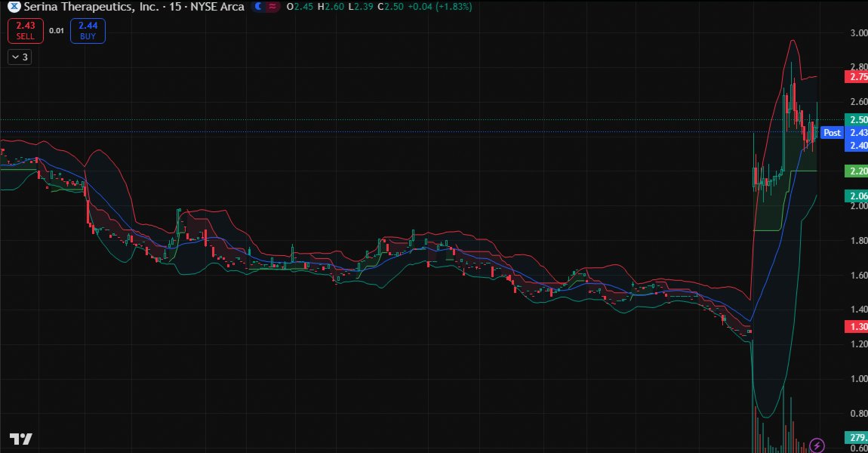The image size is (868, 453).
Task: Click the Serina Therapeutics logo icon
Action: coord(14,7)
